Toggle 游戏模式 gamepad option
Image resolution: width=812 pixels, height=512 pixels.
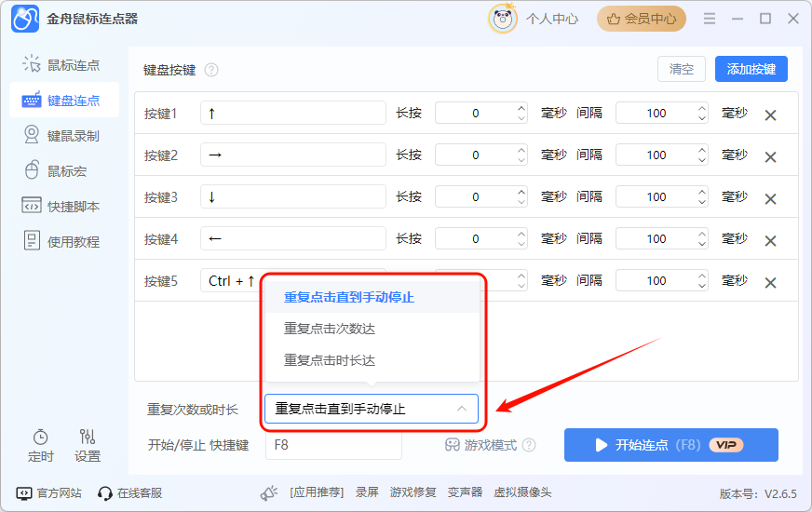pyautogui.click(x=480, y=445)
